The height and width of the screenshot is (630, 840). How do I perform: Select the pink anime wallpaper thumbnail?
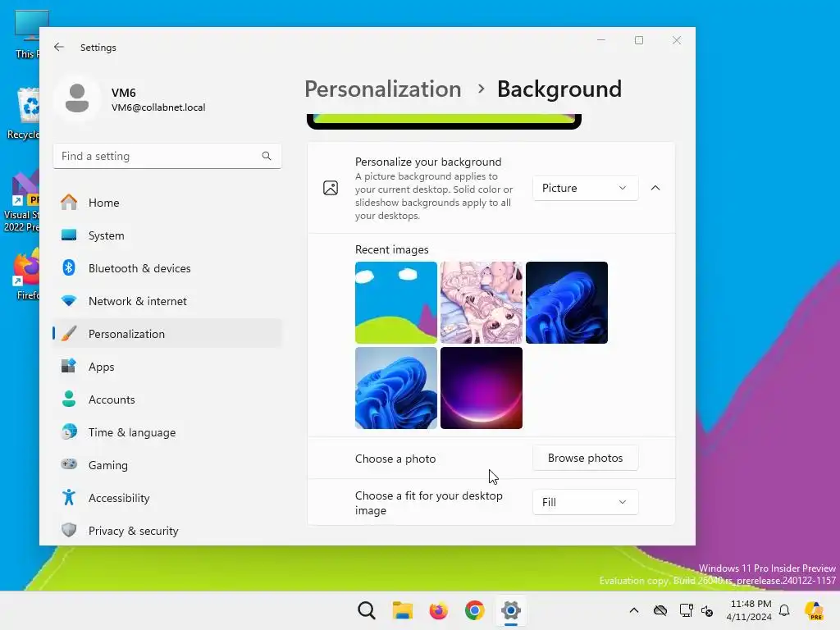481,303
